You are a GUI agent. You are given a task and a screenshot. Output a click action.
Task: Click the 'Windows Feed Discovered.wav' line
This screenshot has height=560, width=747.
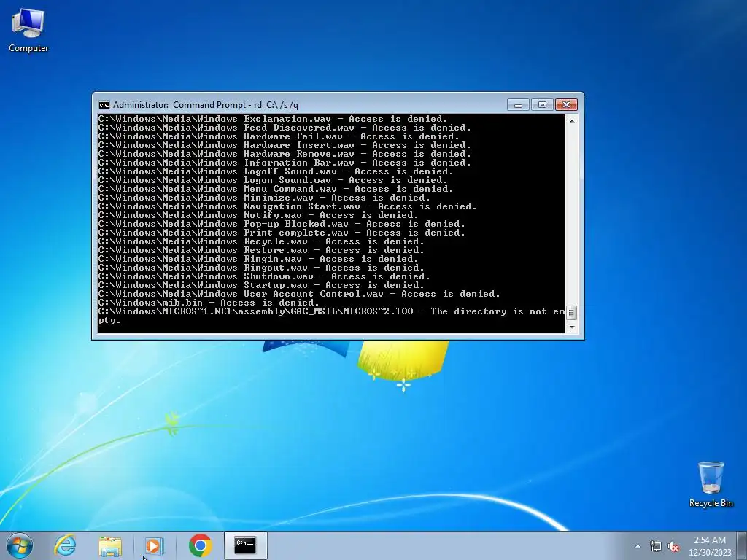[285, 128]
